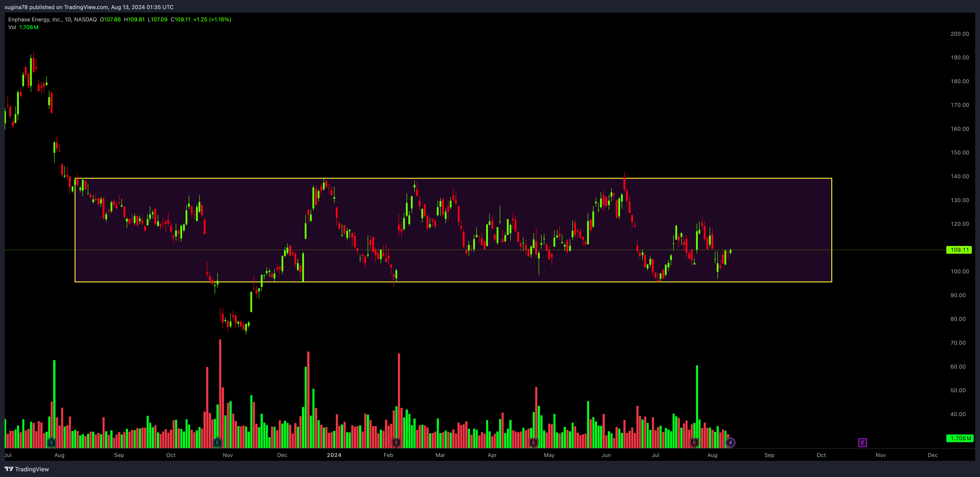Click the published-by header text at top
Image resolution: width=980 pixels, height=477 pixels.
coord(89,7)
